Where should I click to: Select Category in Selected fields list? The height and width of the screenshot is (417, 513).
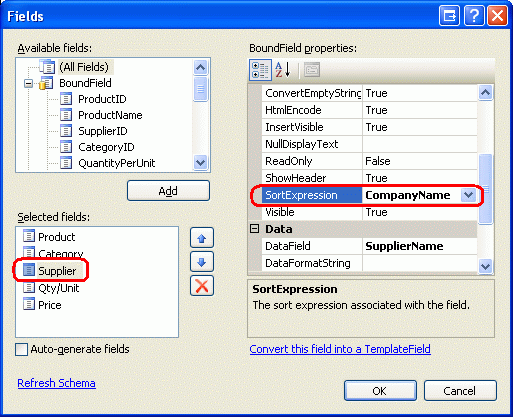click(61, 254)
